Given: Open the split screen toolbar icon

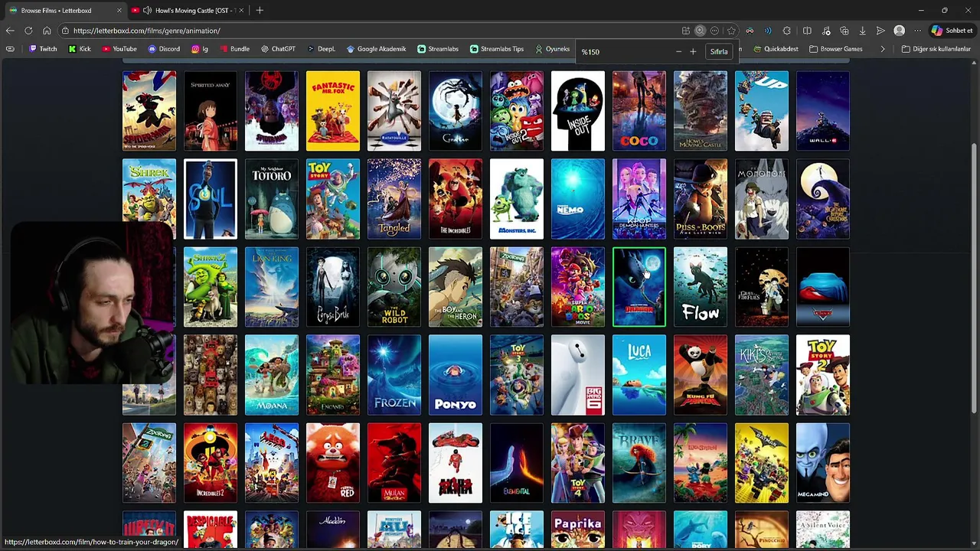Looking at the screenshot, I should [807, 31].
